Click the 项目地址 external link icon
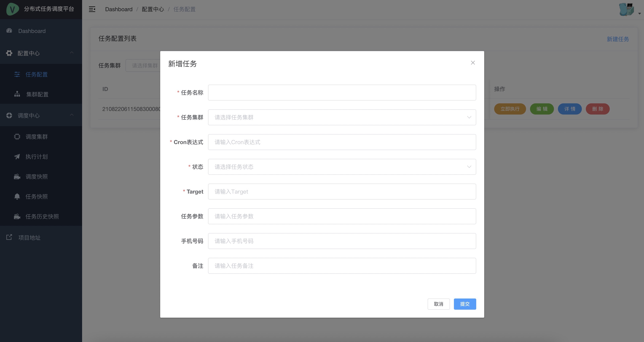This screenshot has width=644, height=342. coord(9,237)
